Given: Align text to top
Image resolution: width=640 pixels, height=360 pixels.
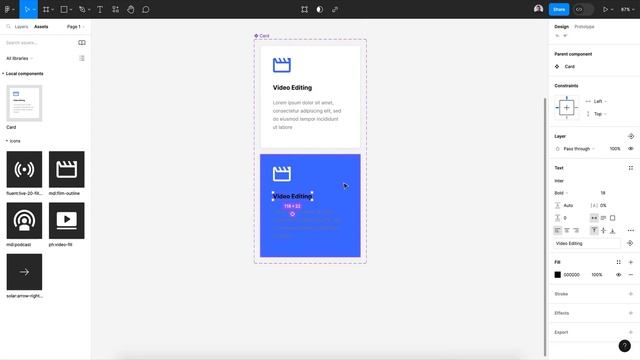Looking at the screenshot, I should (594, 231).
